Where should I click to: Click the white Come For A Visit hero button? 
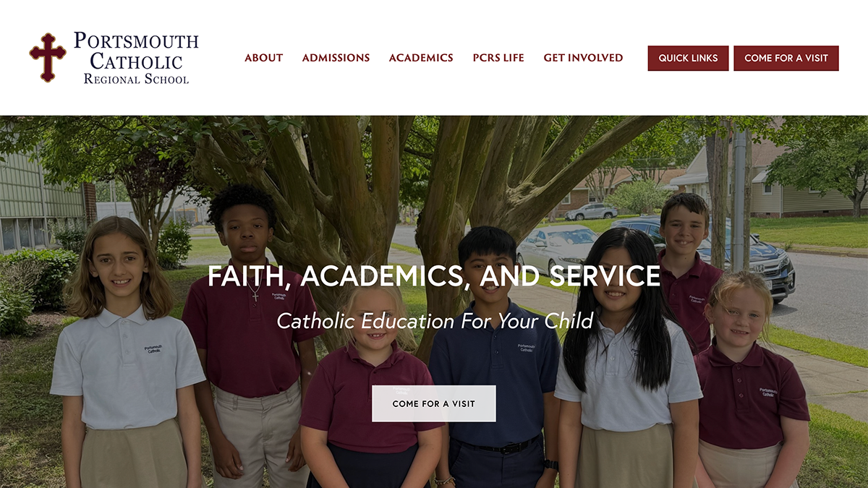point(434,403)
